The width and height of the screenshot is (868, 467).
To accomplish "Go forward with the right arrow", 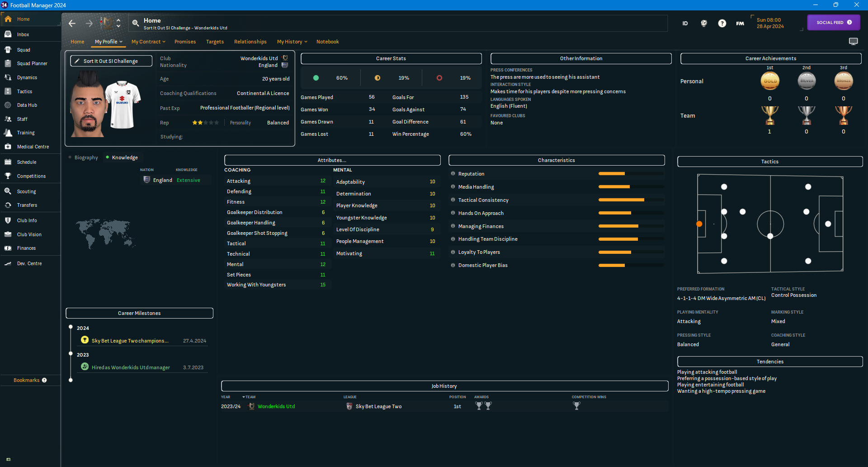I will 89,23.
